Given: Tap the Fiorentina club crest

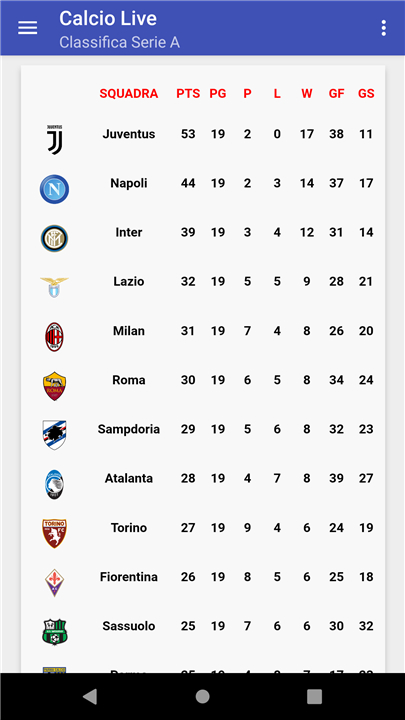Looking at the screenshot, I should (x=54, y=583).
